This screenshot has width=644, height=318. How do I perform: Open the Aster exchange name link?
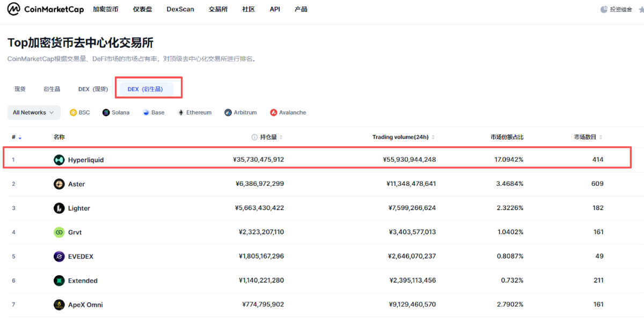76,184
